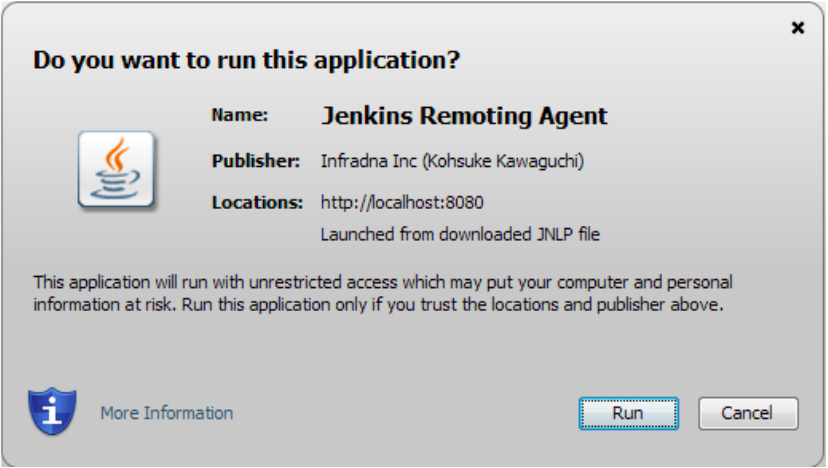Click publisher 'Infradna Inc (Kohsuke Kawaguchi)'
828x468 pixels.
[x=453, y=161]
